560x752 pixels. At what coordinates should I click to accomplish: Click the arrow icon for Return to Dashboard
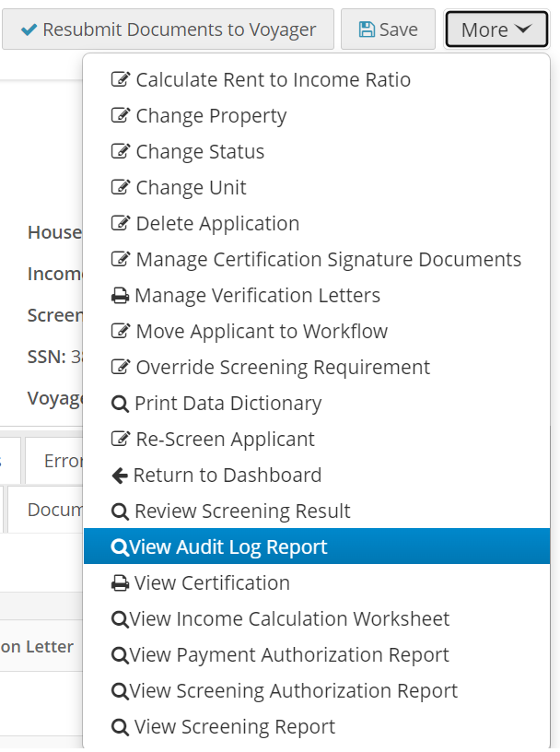[x=120, y=476]
